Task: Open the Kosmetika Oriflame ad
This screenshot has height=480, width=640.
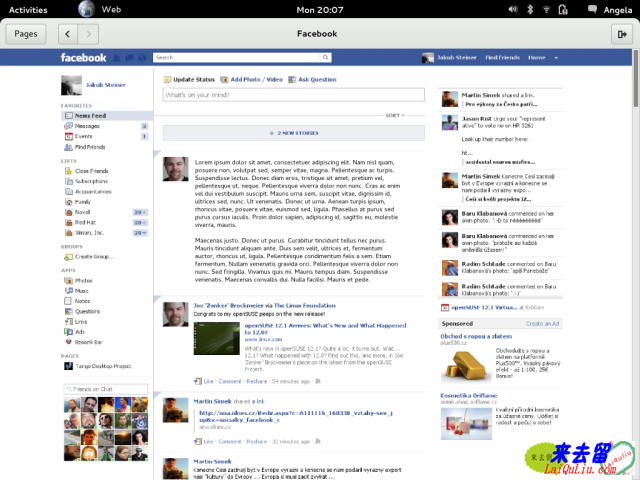Action: point(469,396)
